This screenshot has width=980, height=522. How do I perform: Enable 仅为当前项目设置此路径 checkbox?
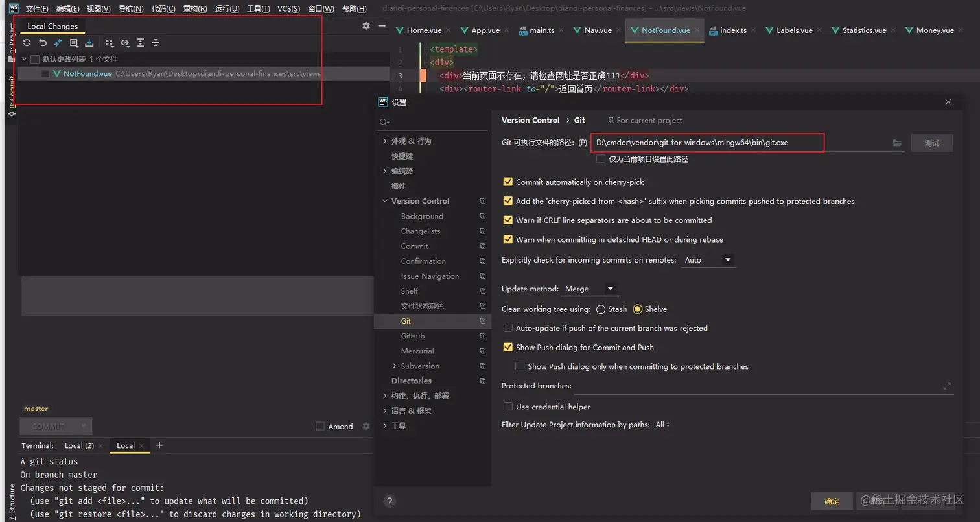[601, 159]
